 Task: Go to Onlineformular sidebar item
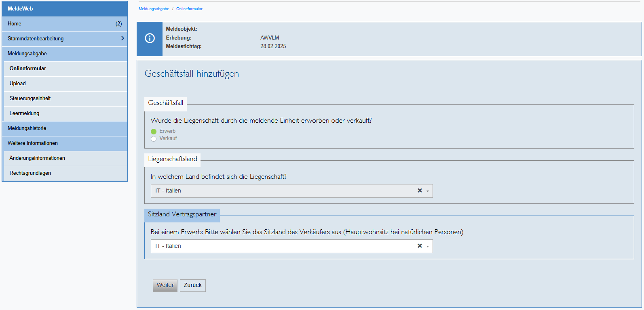pyautogui.click(x=28, y=68)
